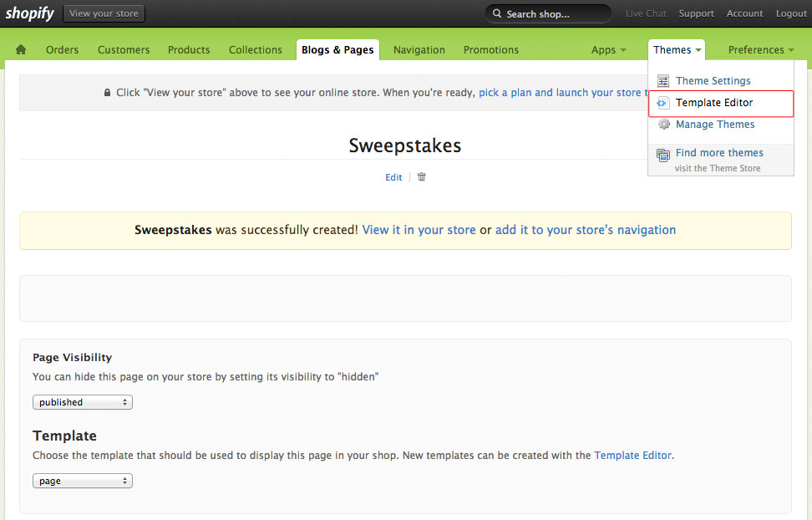Expand the Preferences menu
Image resolution: width=812 pixels, height=520 pixels.
pyautogui.click(x=761, y=50)
